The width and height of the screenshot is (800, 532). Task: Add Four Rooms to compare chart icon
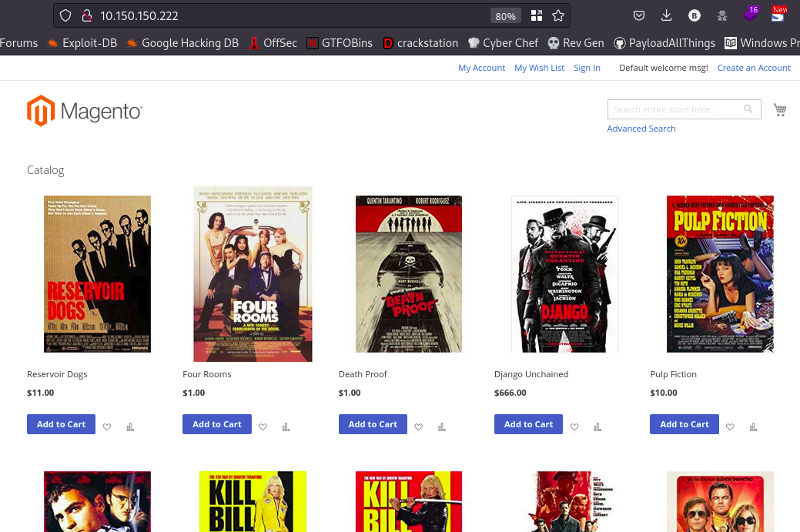[x=286, y=427]
